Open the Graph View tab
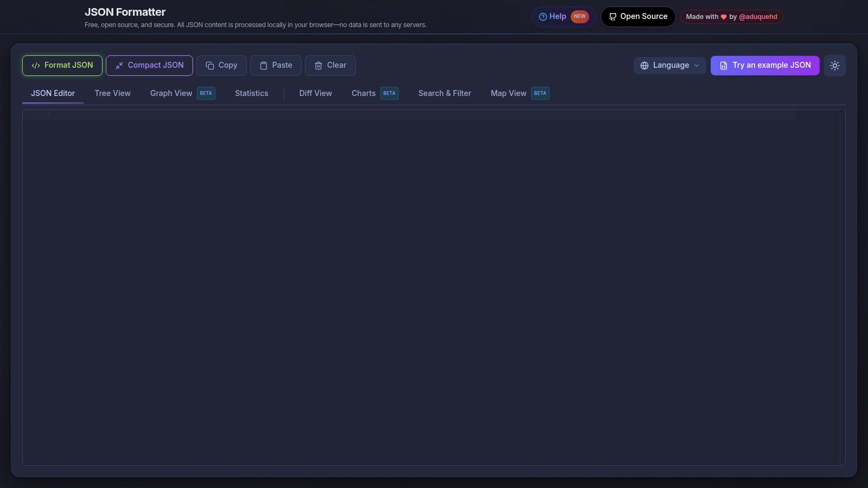 point(171,93)
